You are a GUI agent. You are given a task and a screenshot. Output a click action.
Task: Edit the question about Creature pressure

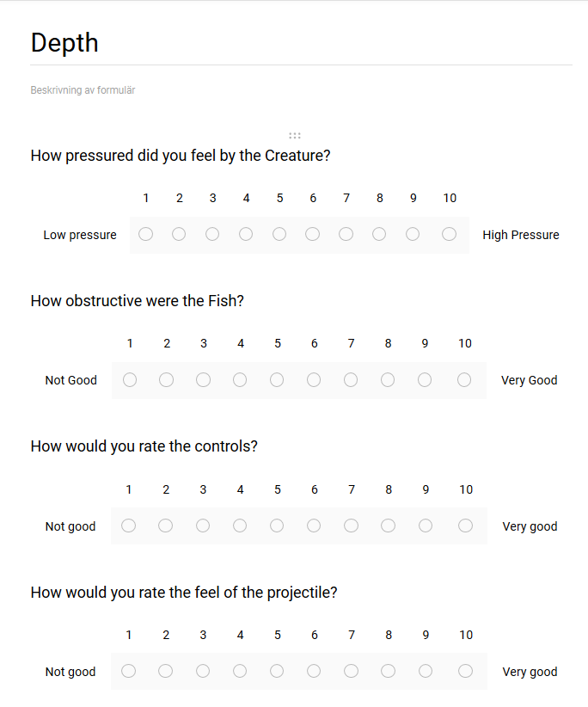[181, 156]
